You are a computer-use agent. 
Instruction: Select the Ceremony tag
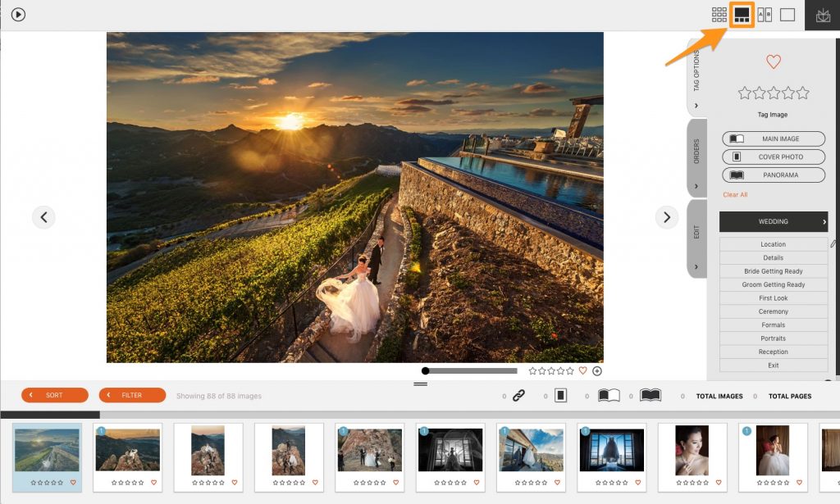774,311
